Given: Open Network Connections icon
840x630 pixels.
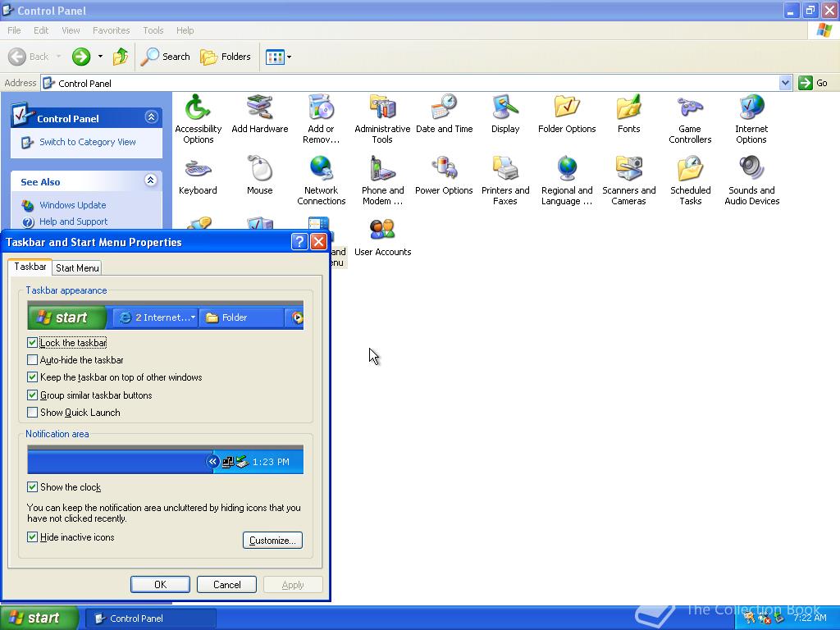Looking at the screenshot, I should [x=321, y=180].
